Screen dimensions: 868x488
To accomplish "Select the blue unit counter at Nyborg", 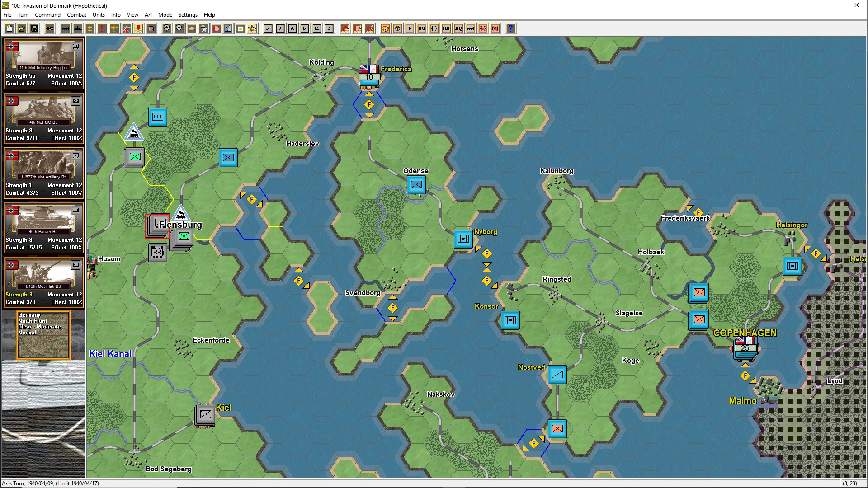I will coord(463,239).
